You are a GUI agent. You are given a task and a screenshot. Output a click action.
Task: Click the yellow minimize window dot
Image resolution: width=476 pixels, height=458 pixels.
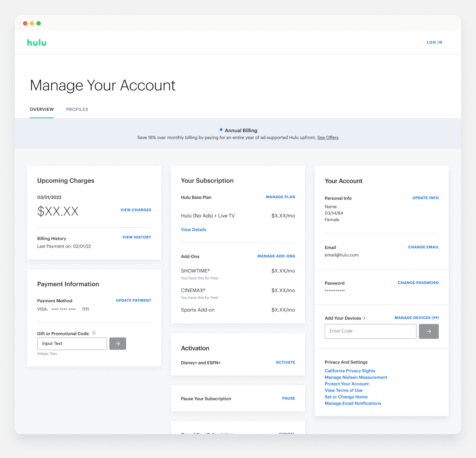32,23
